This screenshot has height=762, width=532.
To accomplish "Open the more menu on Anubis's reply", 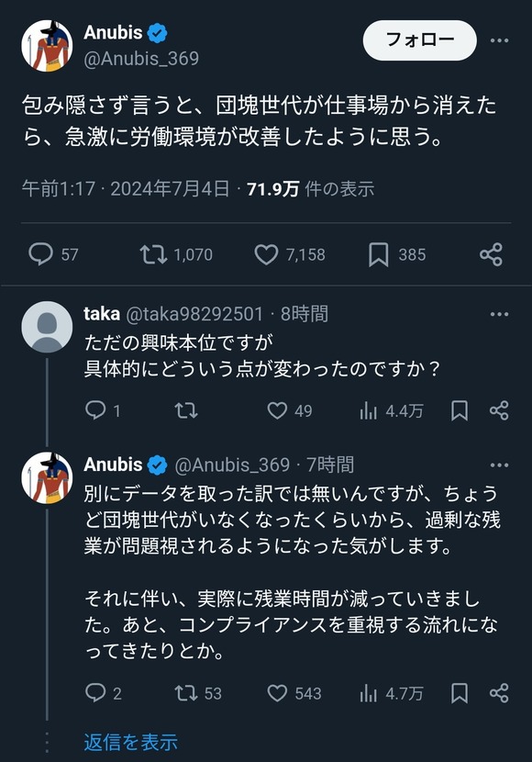I will (499, 464).
